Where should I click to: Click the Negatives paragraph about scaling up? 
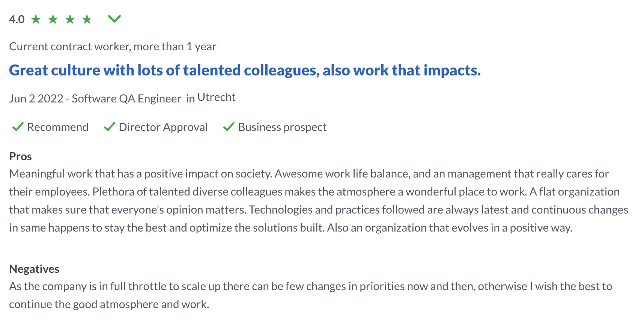coord(311,295)
